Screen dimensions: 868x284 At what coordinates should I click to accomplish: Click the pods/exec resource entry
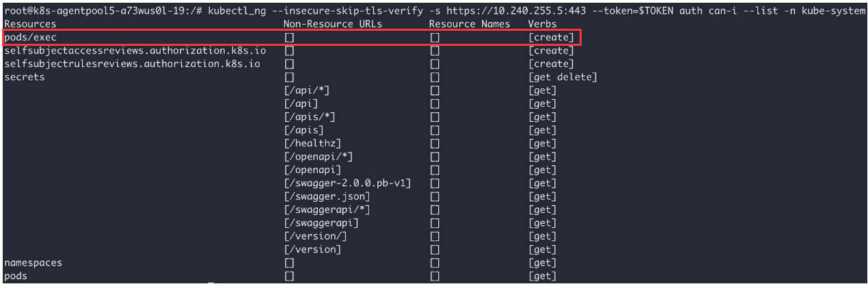[x=30, y=37]
